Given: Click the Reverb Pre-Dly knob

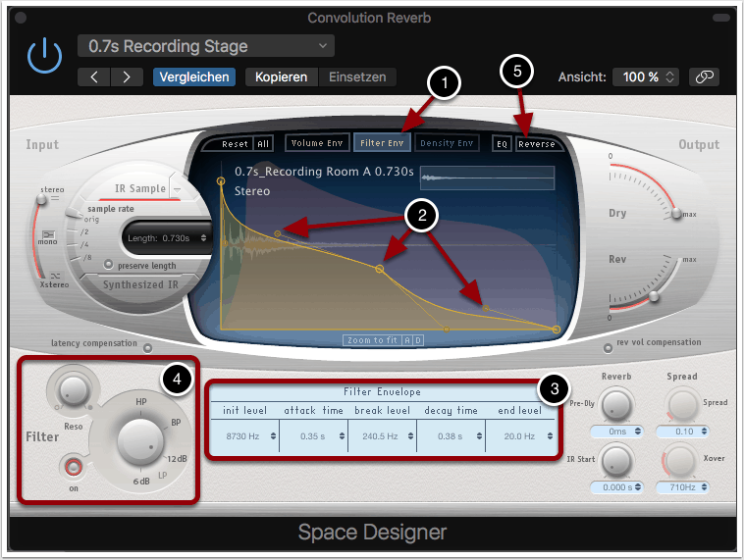Looking at the screenshot, I should [x=615, y=403].
